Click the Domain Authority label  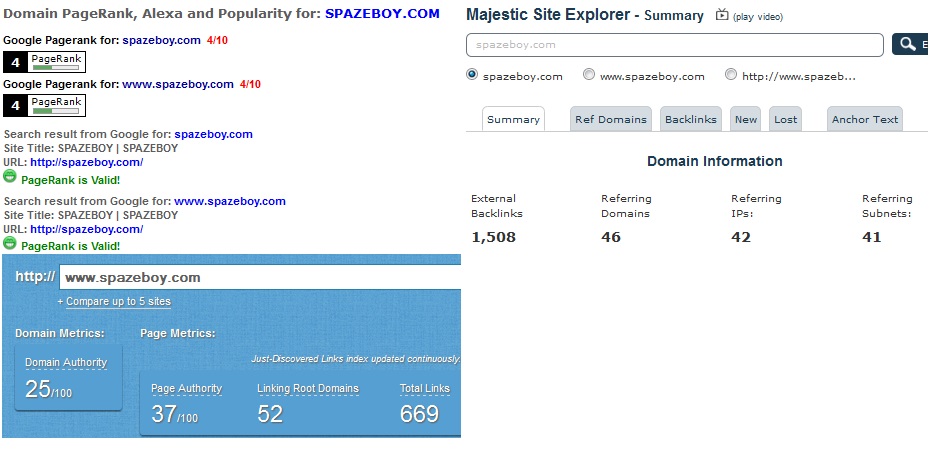click(x=66, y=363)
